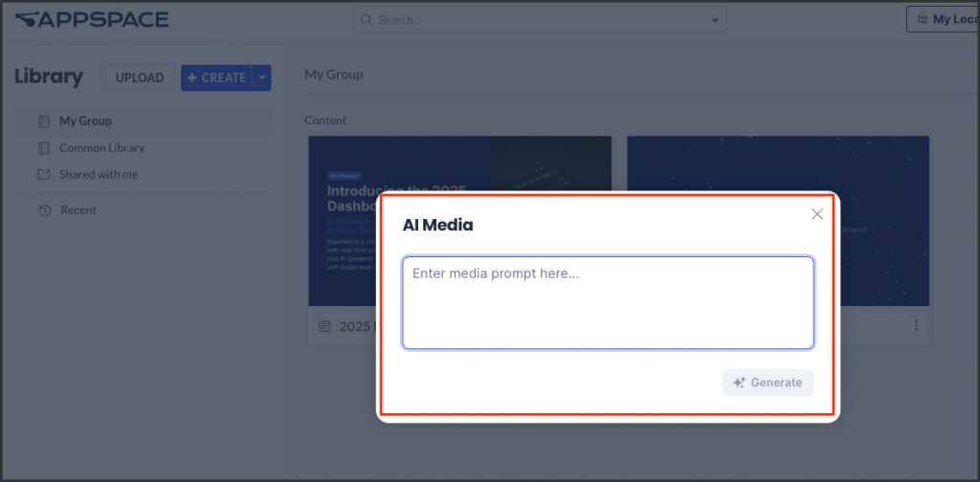The image size is (980, 482).
Task: Click the UPLOAD button
Action: 140,78
